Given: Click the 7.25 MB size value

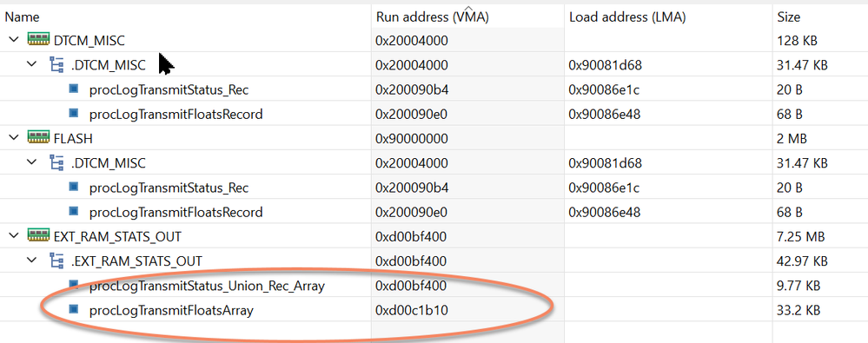Looking at the screenshot, I should [x=801, y=237].
